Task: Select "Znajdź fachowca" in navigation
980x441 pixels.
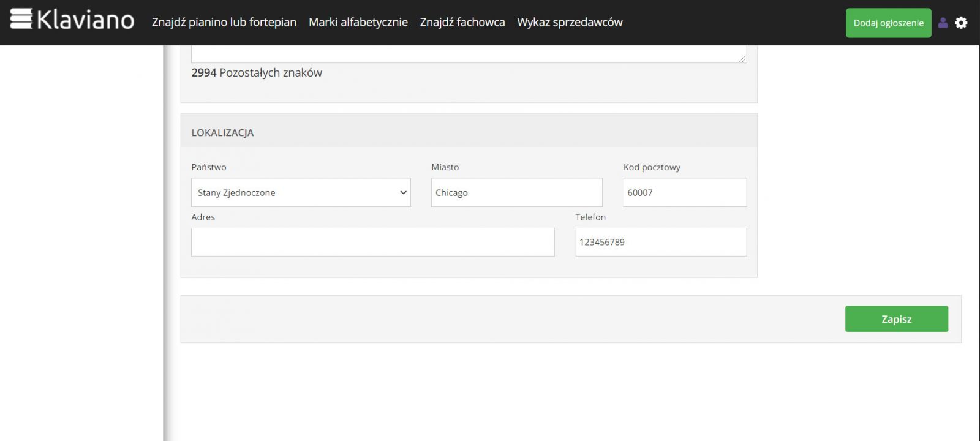Action: point(462,22)
